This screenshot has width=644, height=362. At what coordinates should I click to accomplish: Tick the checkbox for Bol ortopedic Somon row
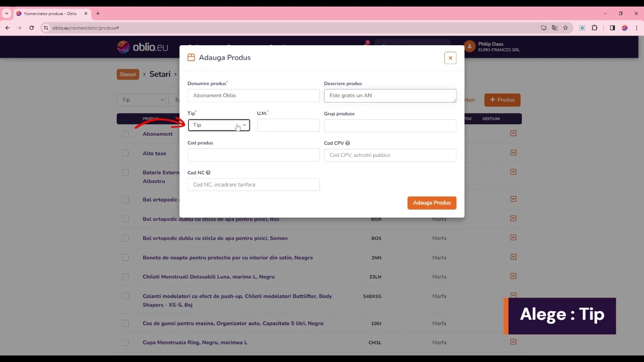125,238
